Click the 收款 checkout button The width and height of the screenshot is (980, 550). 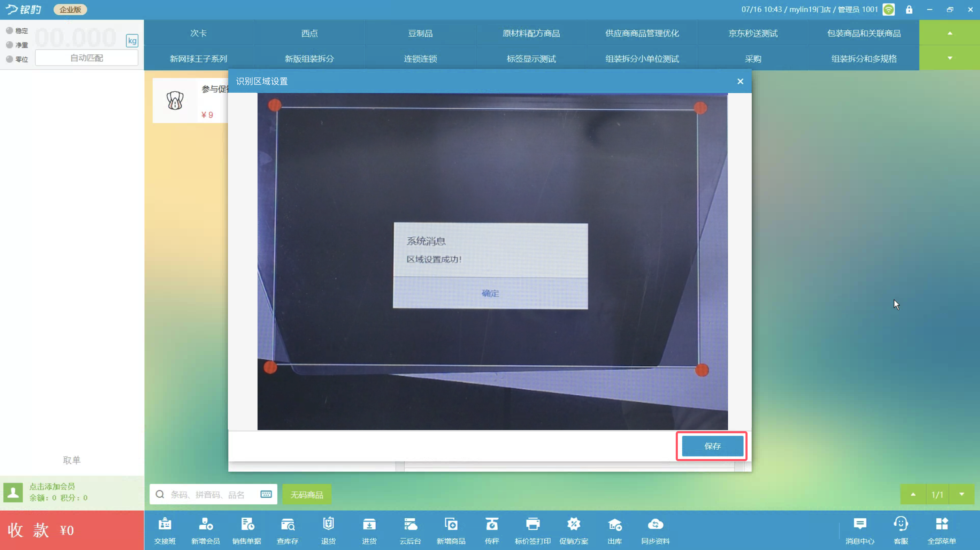[72, 530]
